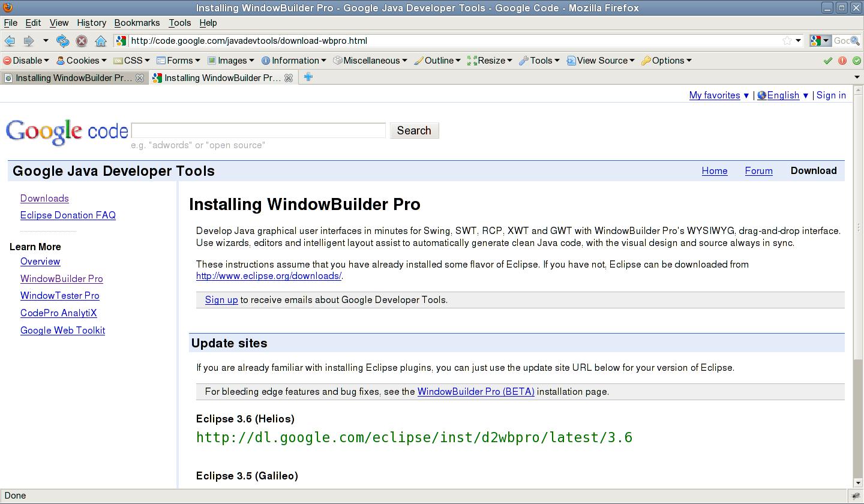The width and height of the screenshot is (864, 504).
Task: Reload the current page
Action: point(63,41)
